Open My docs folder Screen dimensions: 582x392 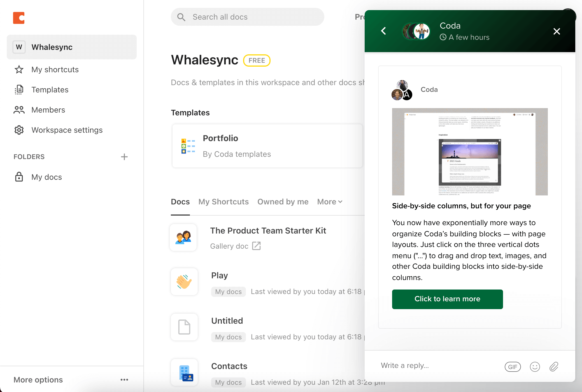pos(46,177)
